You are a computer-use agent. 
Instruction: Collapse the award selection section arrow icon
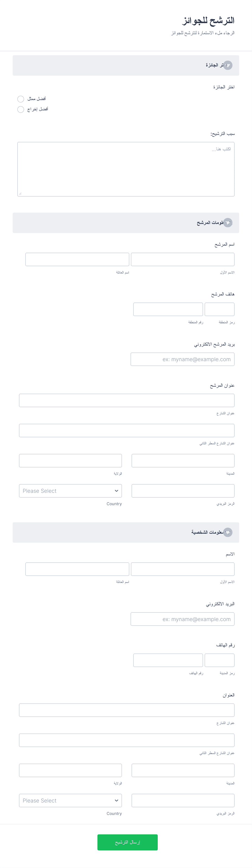[228, 65]
